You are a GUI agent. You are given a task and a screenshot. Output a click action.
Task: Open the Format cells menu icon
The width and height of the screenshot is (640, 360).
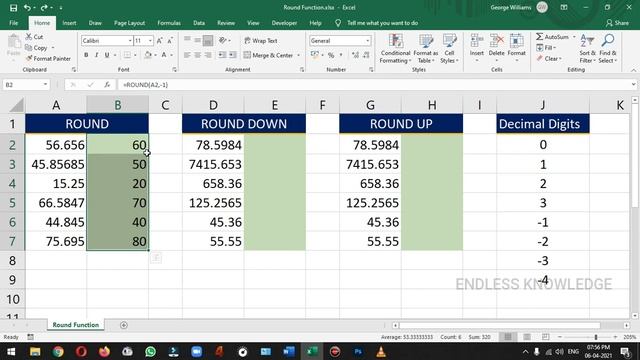pyautogui.click(x=516, y=41)
